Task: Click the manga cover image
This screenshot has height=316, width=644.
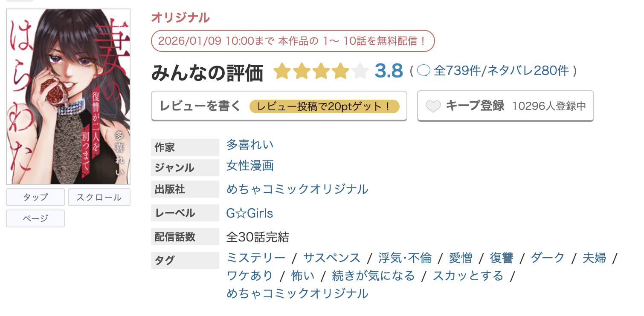Action: pos(67,95)
